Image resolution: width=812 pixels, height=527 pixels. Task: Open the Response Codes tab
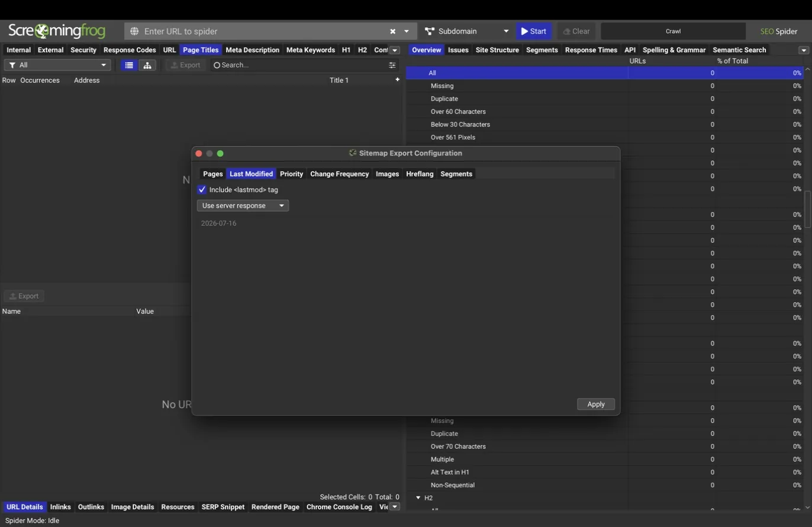point(130,50)
